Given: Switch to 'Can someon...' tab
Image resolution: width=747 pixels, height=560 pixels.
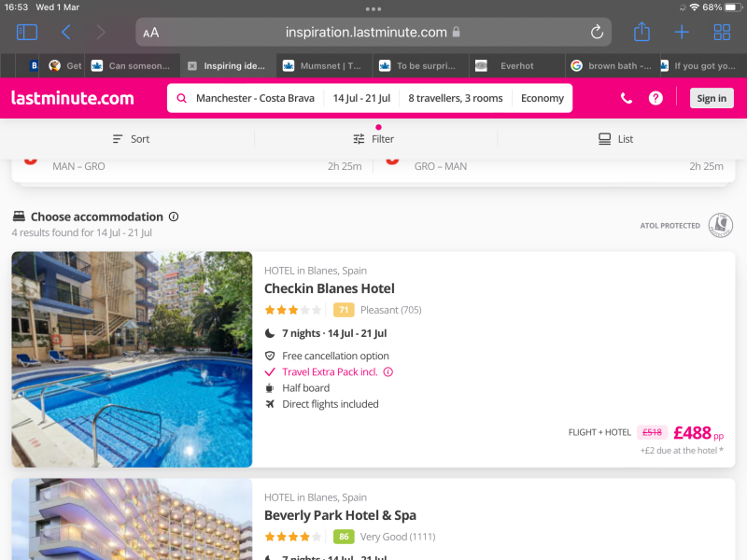Looking at the screenshot, I should [133, 65].
